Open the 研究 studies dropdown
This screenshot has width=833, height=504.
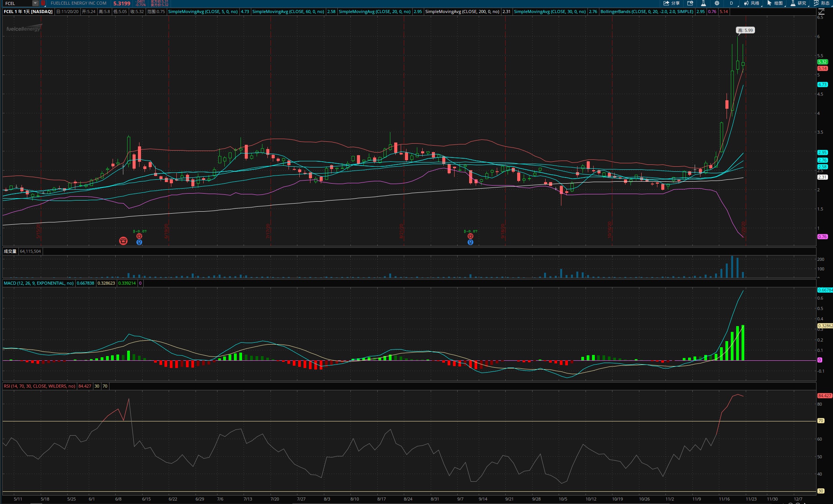[799, 3]
